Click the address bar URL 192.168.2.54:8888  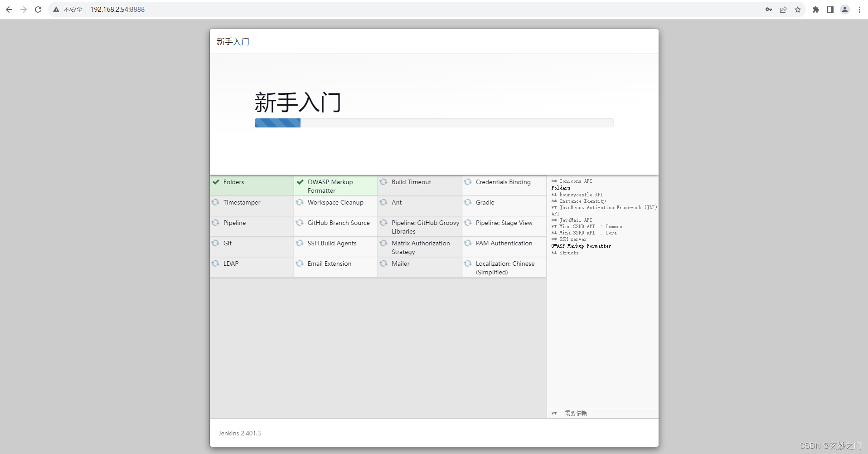[x=117, y=10]
